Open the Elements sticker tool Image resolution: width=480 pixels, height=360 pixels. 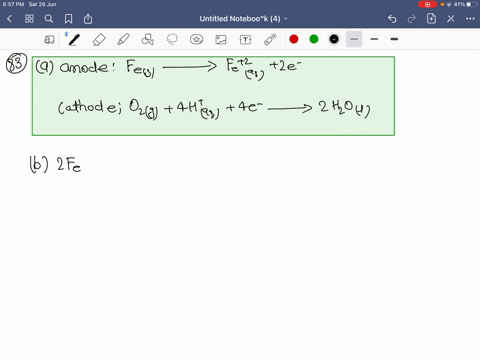pyautogui.click(x=196, y=39)
